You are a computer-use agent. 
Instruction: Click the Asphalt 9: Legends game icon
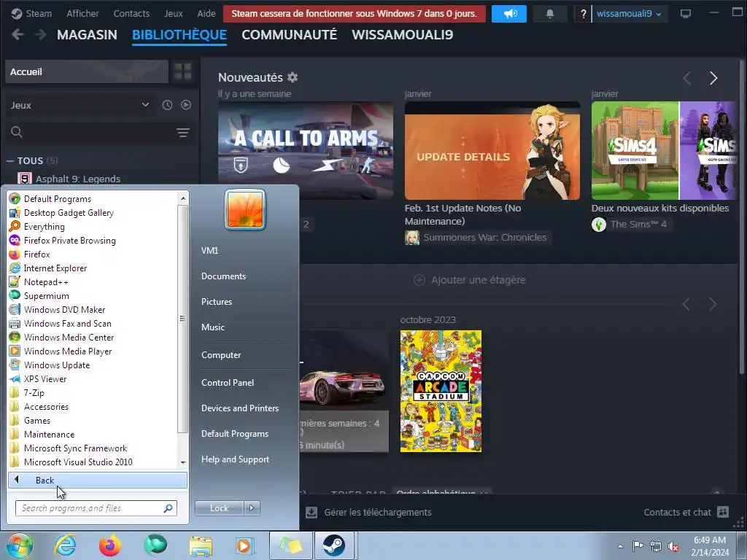click(x=24, y=179)
